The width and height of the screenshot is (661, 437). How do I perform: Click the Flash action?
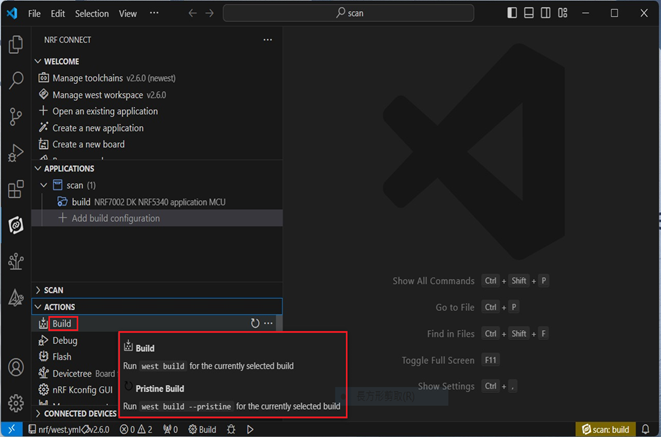pos(62,356)
